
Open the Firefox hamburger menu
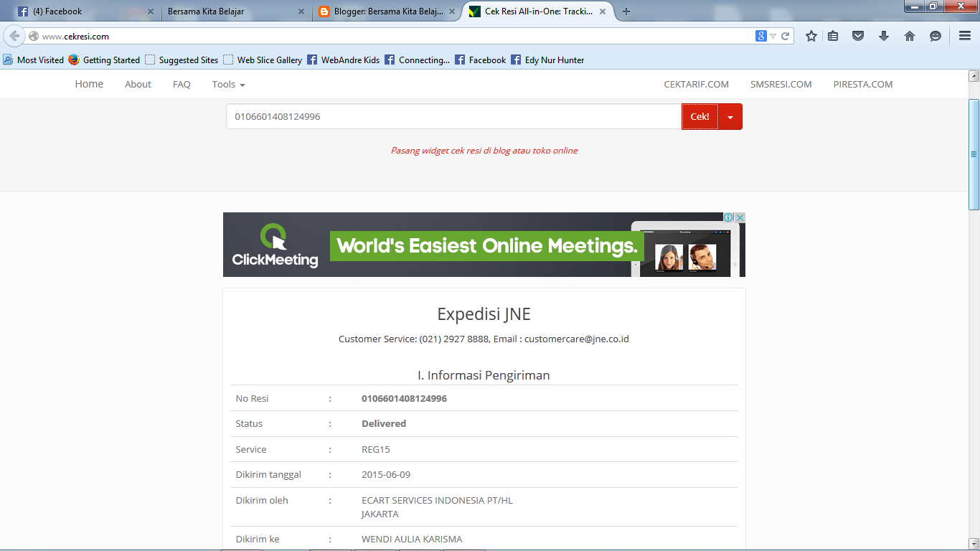pyautogui.click(x=965, y=36)
